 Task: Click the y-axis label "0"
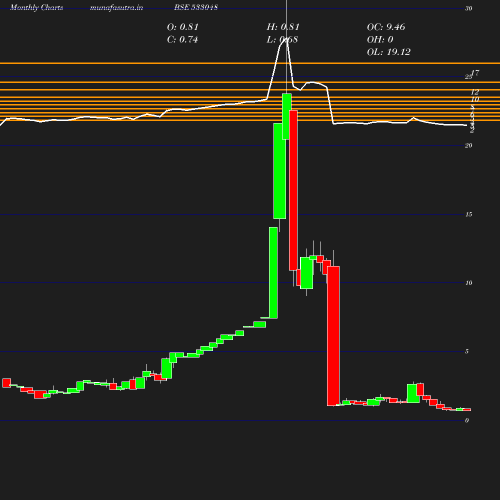(x=467, y=420)
